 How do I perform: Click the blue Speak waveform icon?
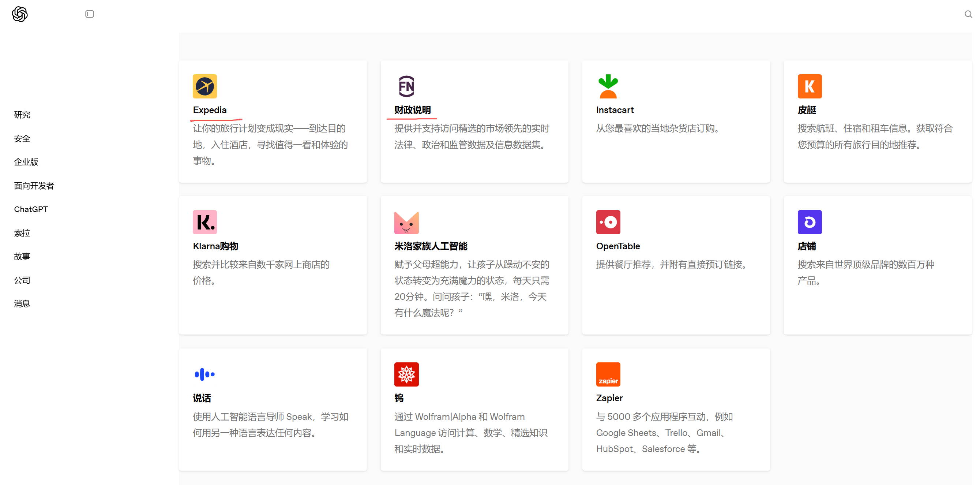tap(205, 374)
